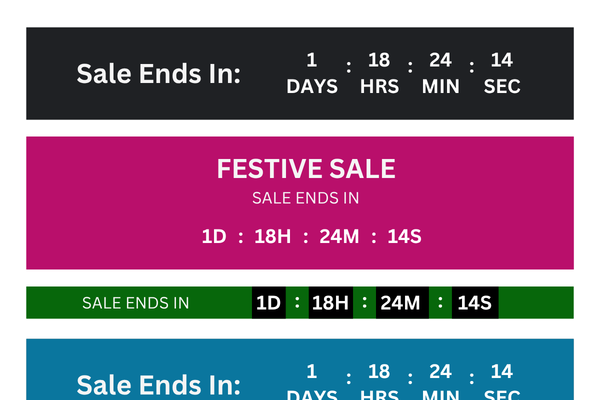Click the black 1D box in green bar

268,303
